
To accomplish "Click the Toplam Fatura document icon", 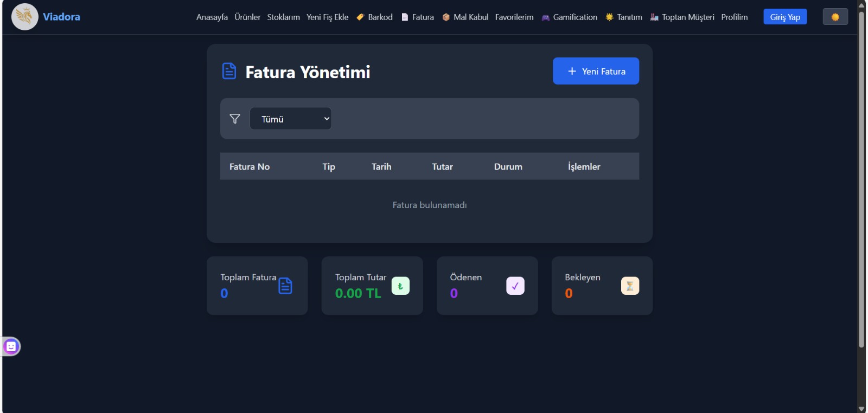I will click(285, 286).
